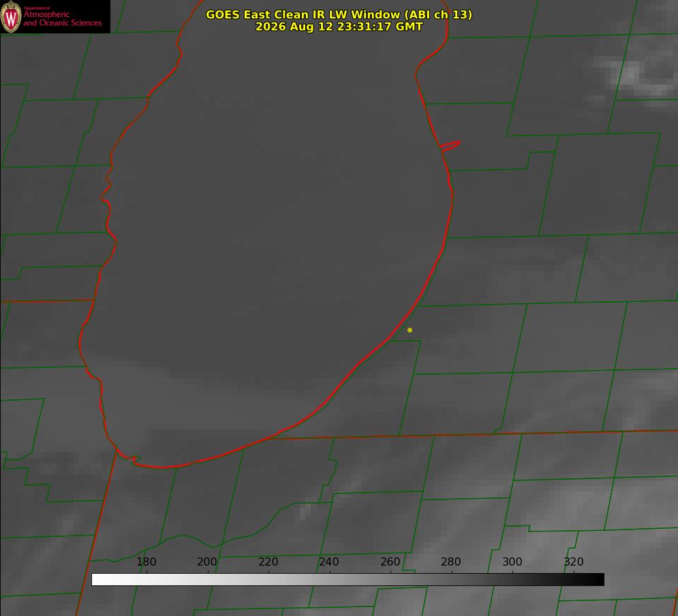678x616 pixels.
Task: Click the 280 colorbar label
Action: click(451, 561)
